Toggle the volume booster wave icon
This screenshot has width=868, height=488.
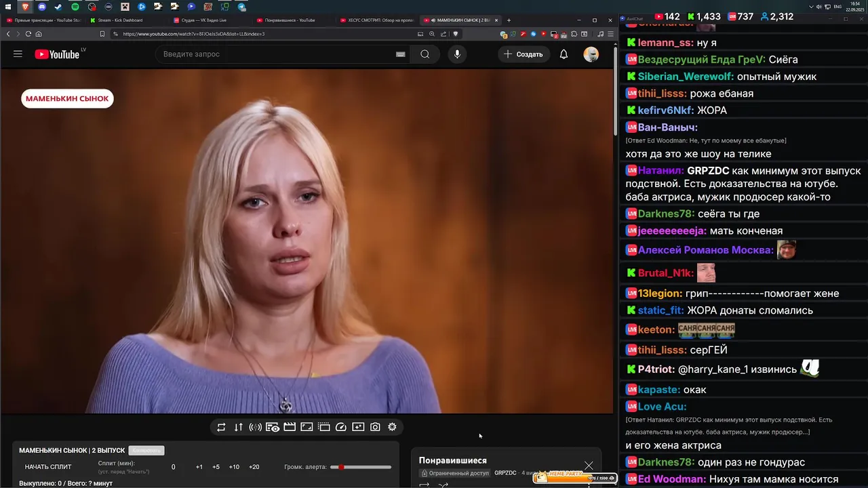coord(255,427)
